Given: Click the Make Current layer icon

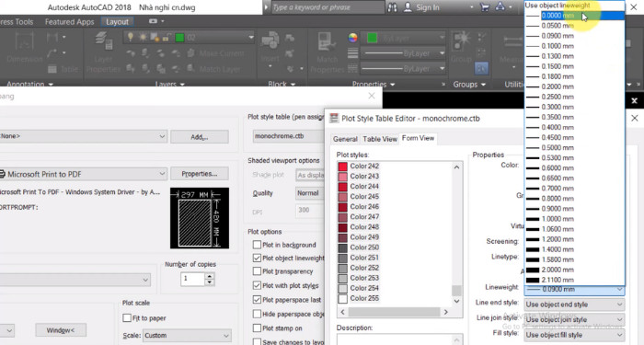Looking at the screenshot, I should [191, 53].
